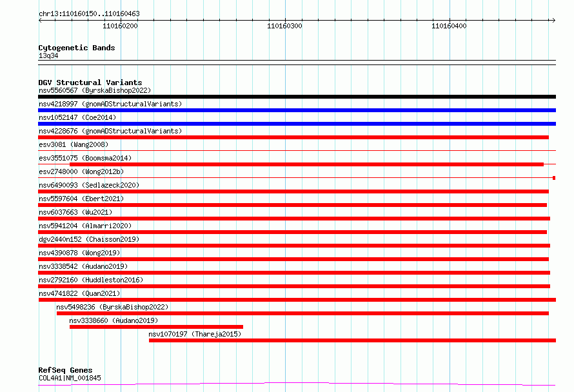Click the red bar under nsv1070197

[353, 340]
